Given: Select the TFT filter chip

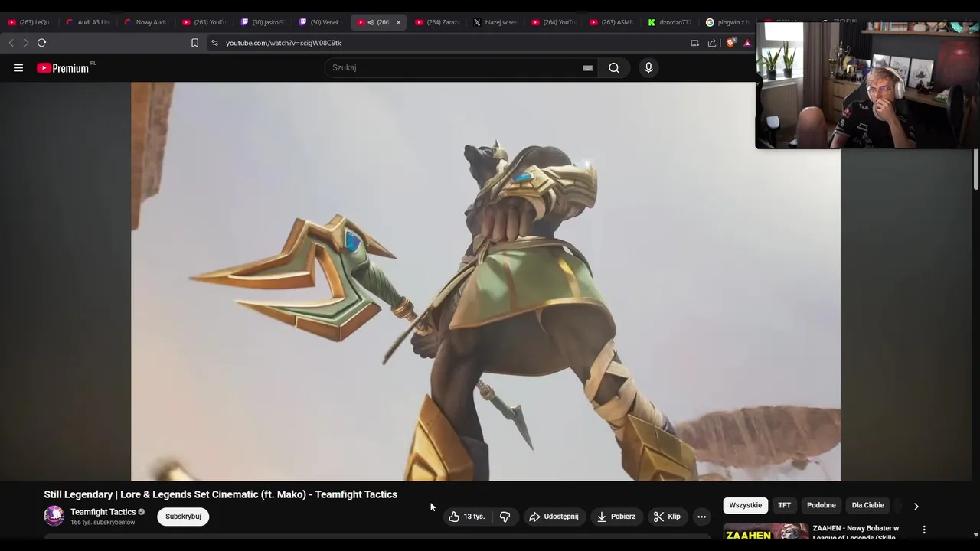Looking at the screenshot, I should coord(785,505).
